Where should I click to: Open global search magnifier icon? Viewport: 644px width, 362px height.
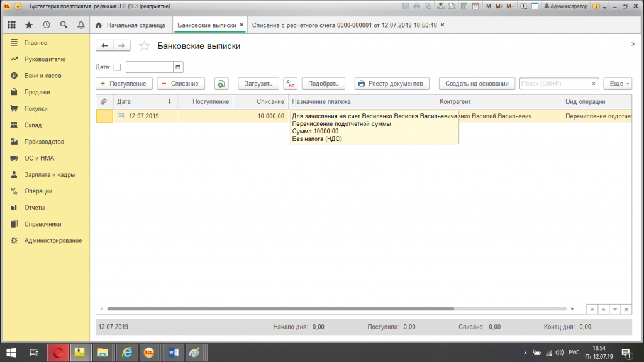coord(64,25)
